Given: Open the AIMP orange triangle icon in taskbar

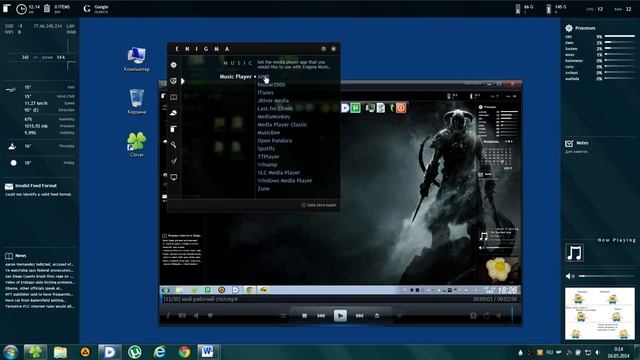Looking at the screenshot, I should pos(85,352).
